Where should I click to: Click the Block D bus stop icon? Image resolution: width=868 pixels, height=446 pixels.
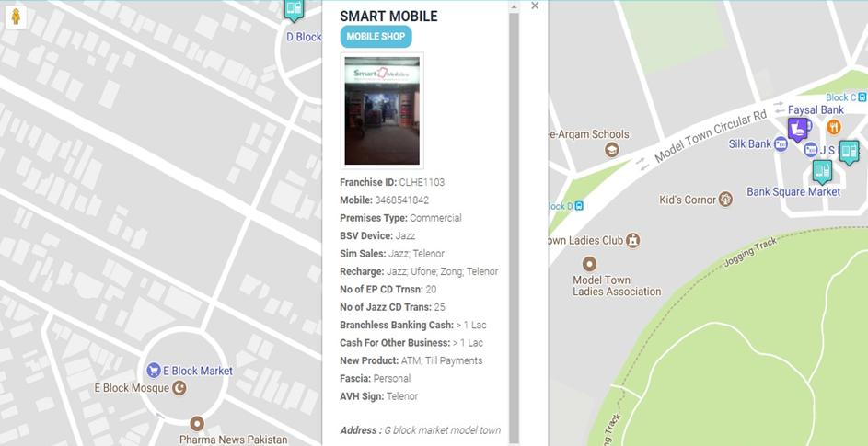579,206
